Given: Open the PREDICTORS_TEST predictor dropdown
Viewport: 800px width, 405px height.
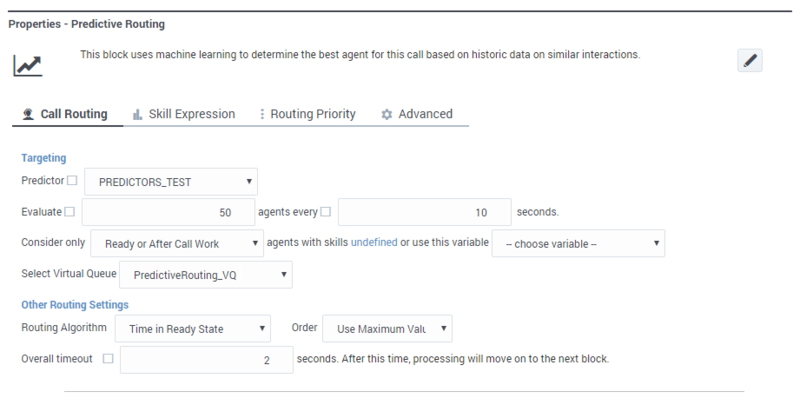Looking at the screenshot, I should click(171, 182).
